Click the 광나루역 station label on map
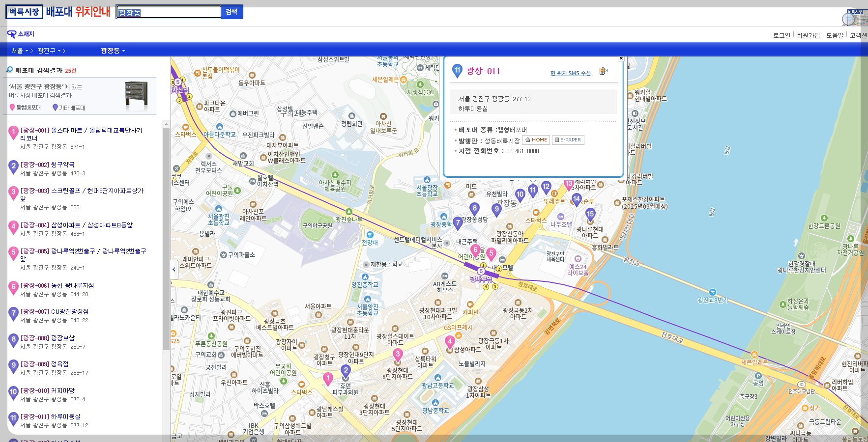 tap(481, 279)
